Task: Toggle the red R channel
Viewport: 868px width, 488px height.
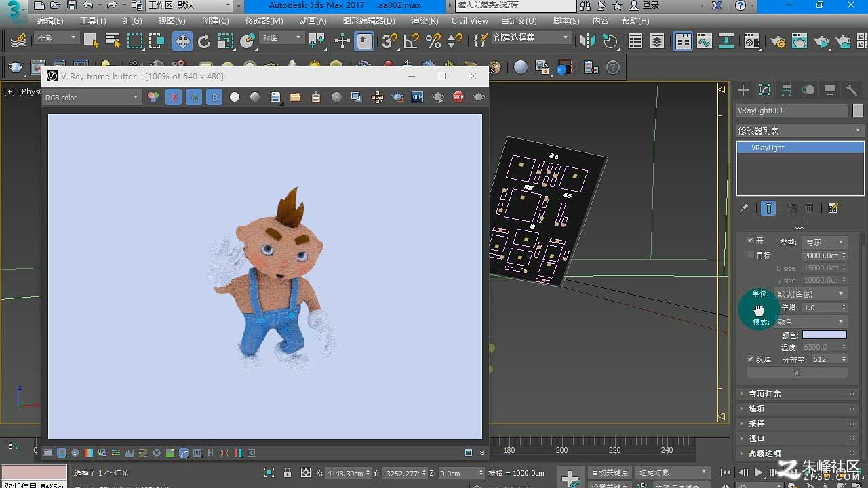Action: 174,98
